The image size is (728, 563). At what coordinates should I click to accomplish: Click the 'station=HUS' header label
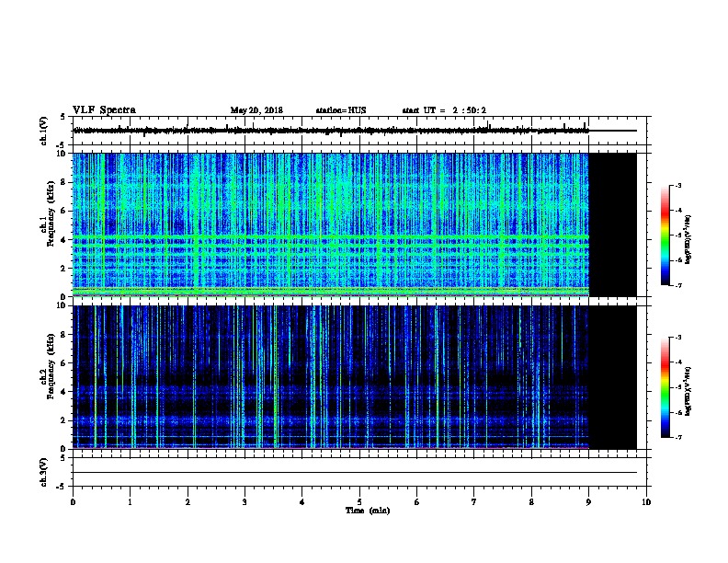(341, 110)
